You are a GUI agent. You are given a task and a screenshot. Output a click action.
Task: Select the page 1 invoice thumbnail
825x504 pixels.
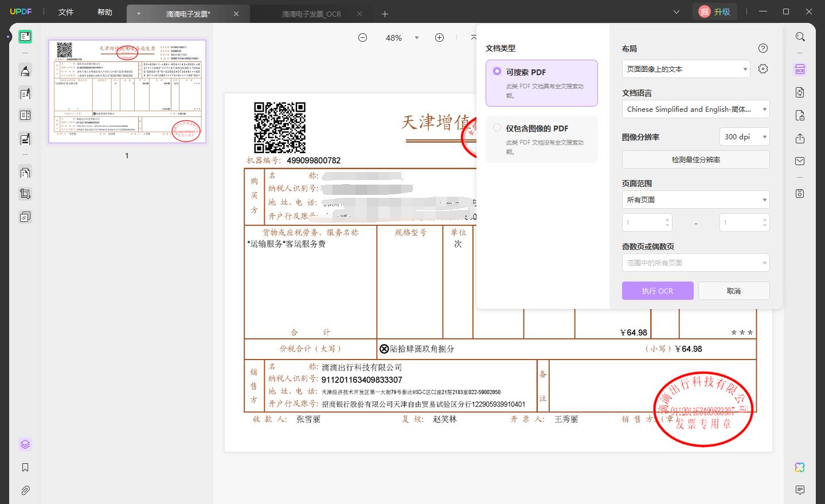click(127, 91)
